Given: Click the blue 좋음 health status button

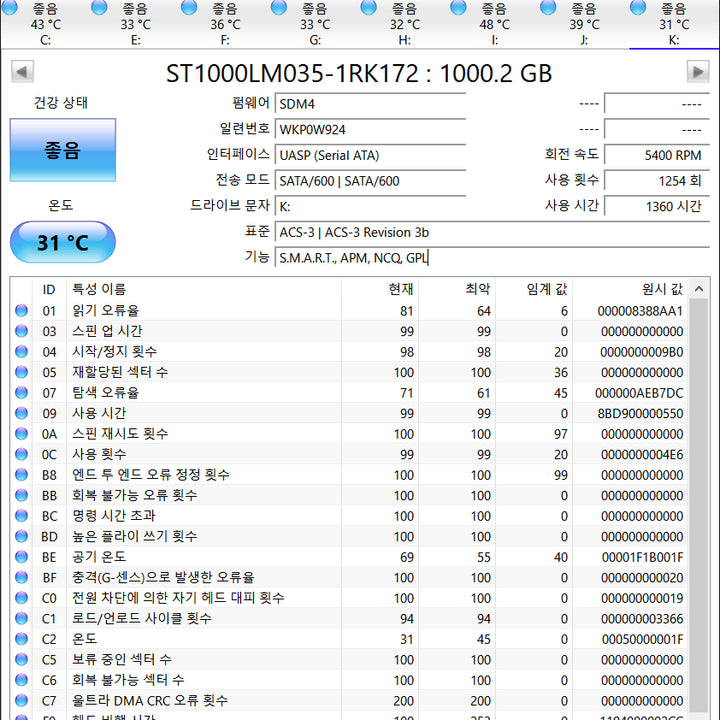Looking at the screenshot, I should click(63, 150).
